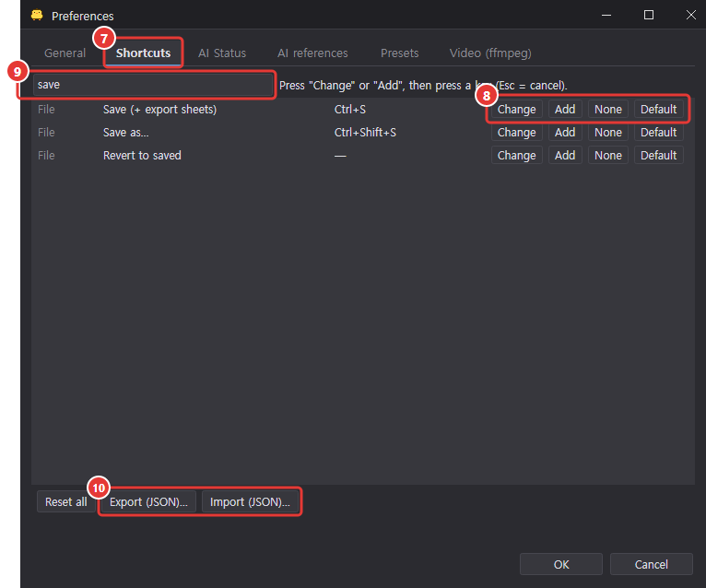Open the General tab
This screenshot has width=706, height=588.
tap(65, 53)
